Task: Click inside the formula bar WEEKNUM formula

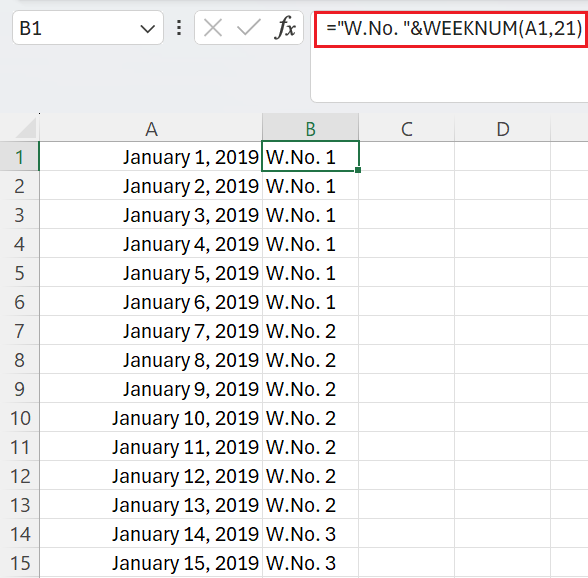Action: point(453,29)
